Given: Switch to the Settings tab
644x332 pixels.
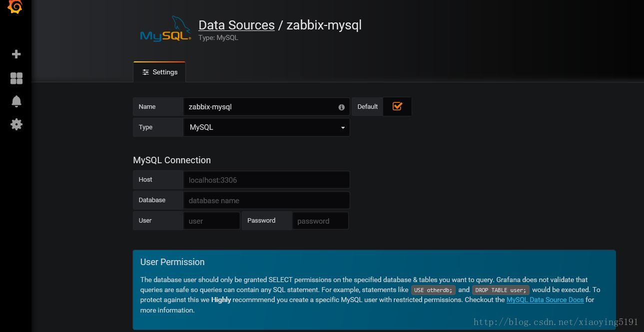Looking at the screenshot, I should (159, 72).
